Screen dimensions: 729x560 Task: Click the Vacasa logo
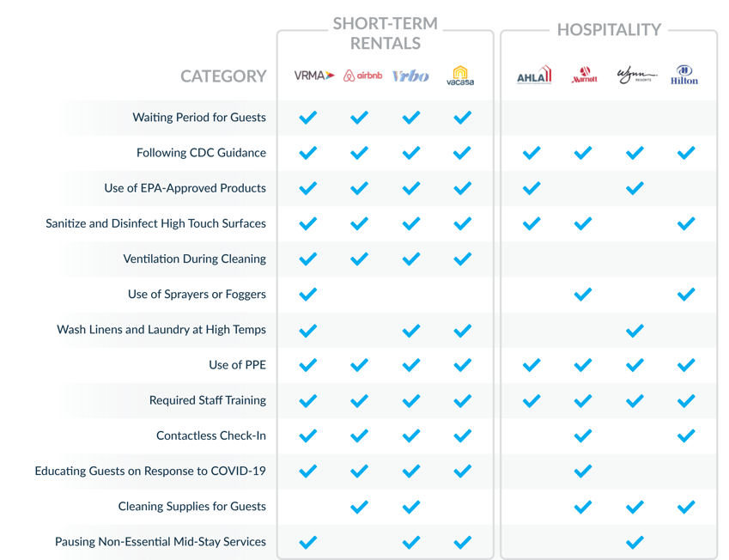coord(460,76)
